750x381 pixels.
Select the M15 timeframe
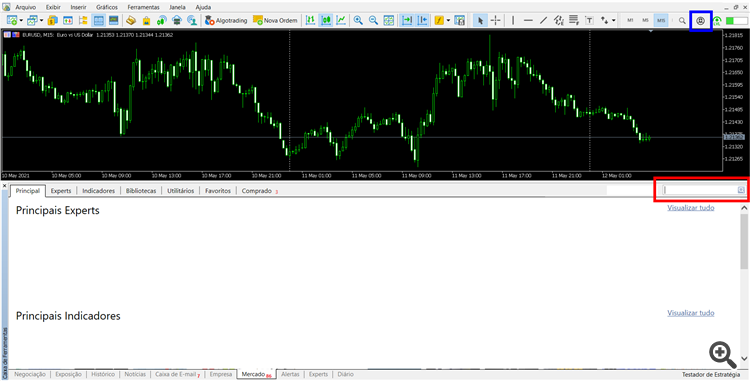(x=661, y=21)
